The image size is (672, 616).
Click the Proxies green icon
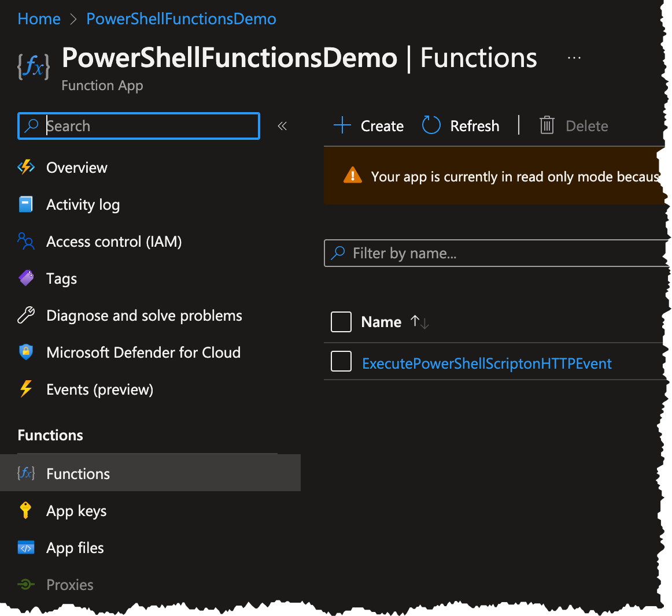26,584
